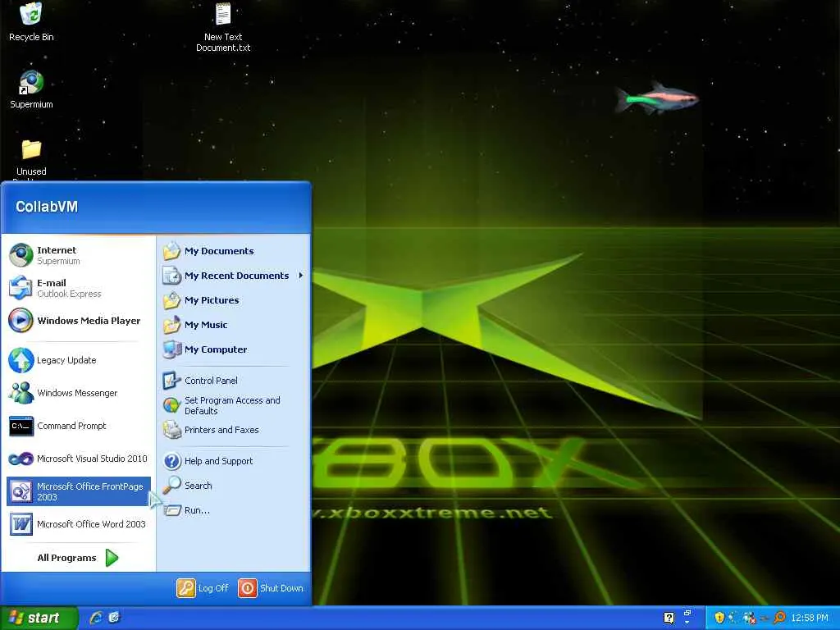Open the Windows Messenger tray icon

pos(750,618)
